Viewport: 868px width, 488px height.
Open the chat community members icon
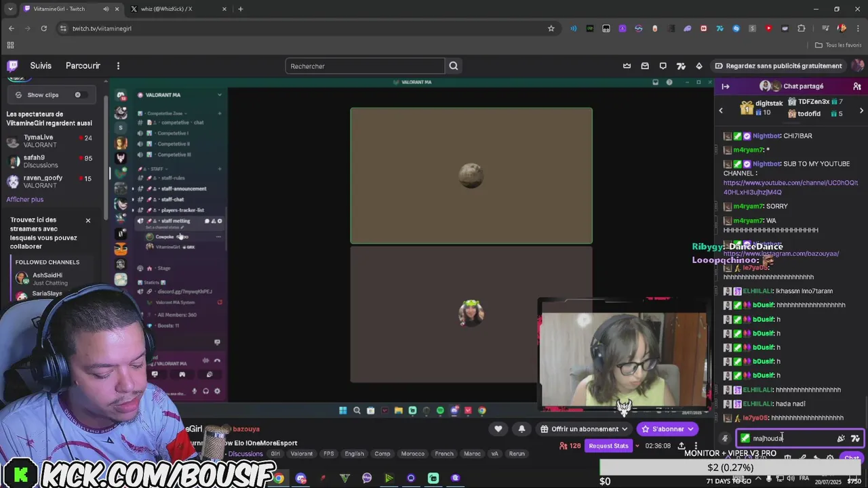coord(857,86)
